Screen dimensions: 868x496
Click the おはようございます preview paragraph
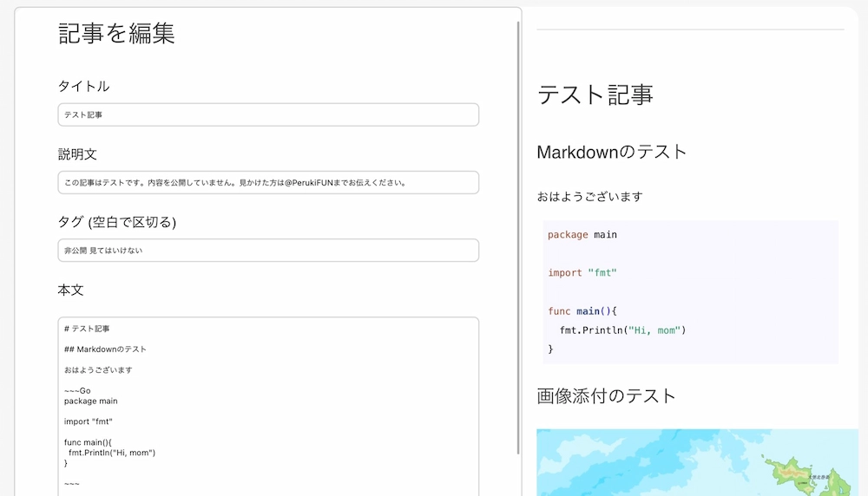tap(589, 196)
